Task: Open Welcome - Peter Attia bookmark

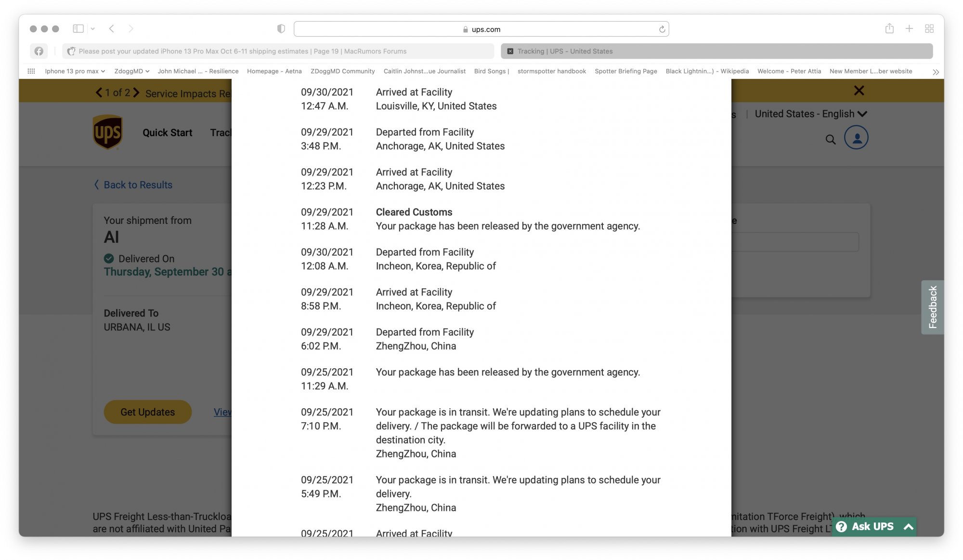Action: coord(789,71)
